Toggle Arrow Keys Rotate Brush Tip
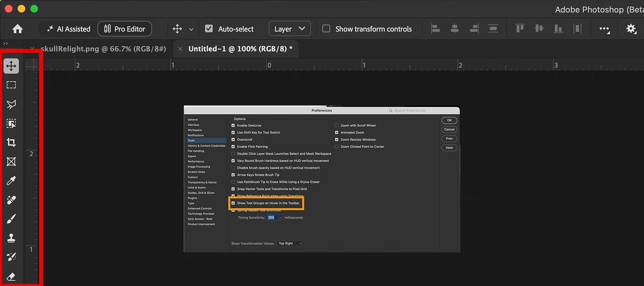Image resolution: width=644 pixels, height=286 pixels. [x=233, y=175]
